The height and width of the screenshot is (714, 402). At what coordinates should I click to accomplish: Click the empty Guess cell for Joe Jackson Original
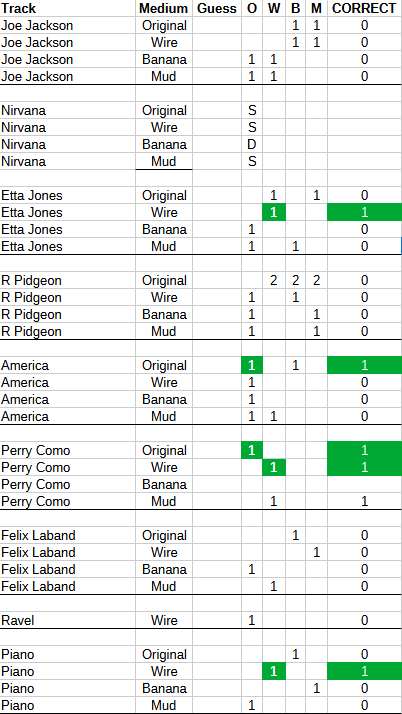(217, 26)
